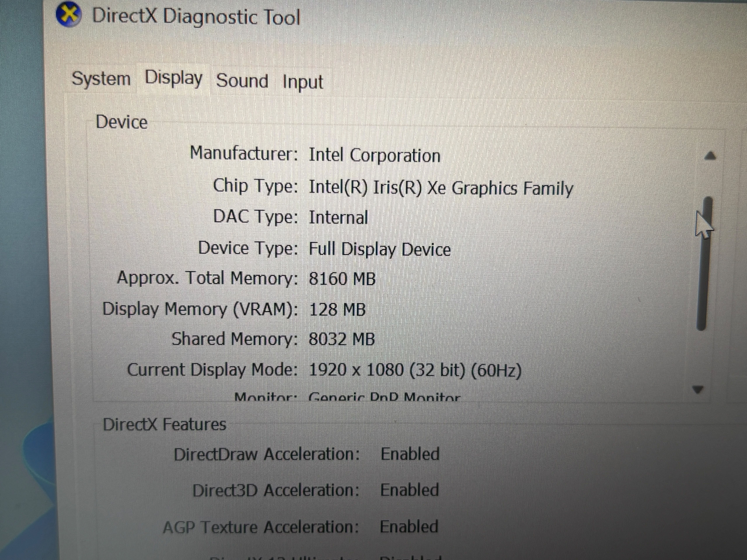Click the scroll up arrow in Device list
This screenshot has width=747, height=560.
click(x=710, y=155)
